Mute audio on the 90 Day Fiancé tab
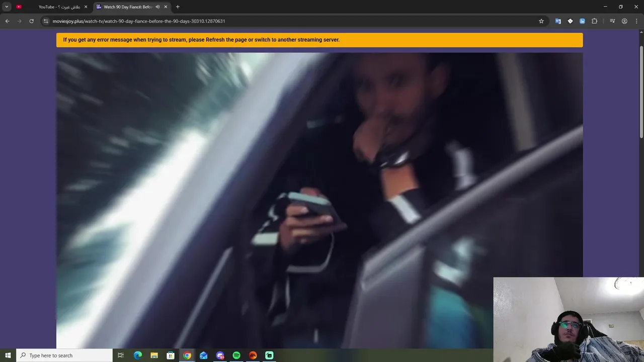 tap(157, 7)
